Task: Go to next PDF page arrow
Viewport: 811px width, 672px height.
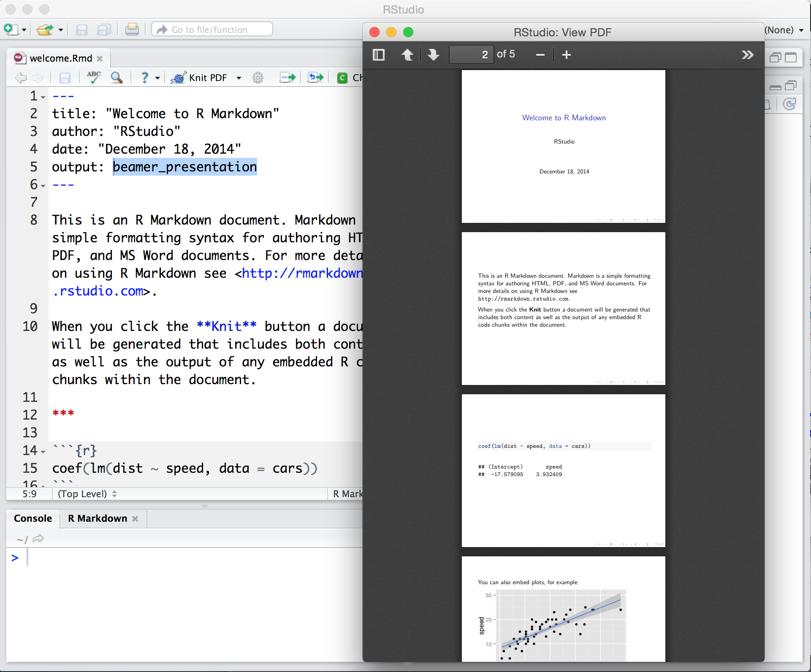Action: (x=433, y=55)
